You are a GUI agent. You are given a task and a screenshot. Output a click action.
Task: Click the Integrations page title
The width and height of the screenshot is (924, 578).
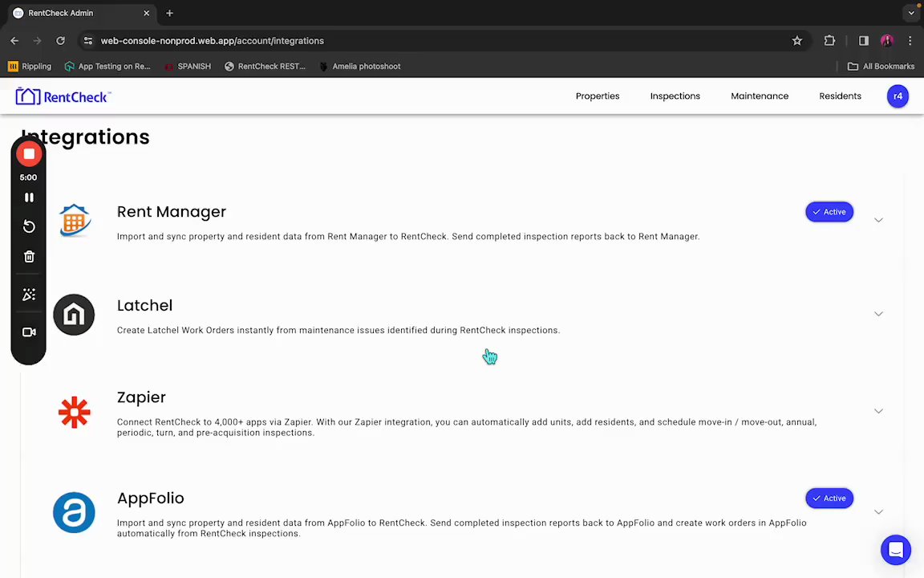(86, 136)
